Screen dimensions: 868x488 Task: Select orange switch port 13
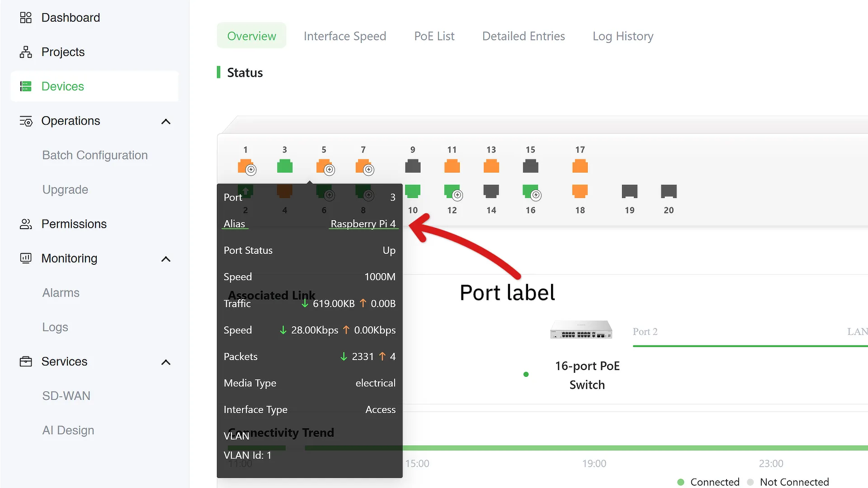pos(491,166)
